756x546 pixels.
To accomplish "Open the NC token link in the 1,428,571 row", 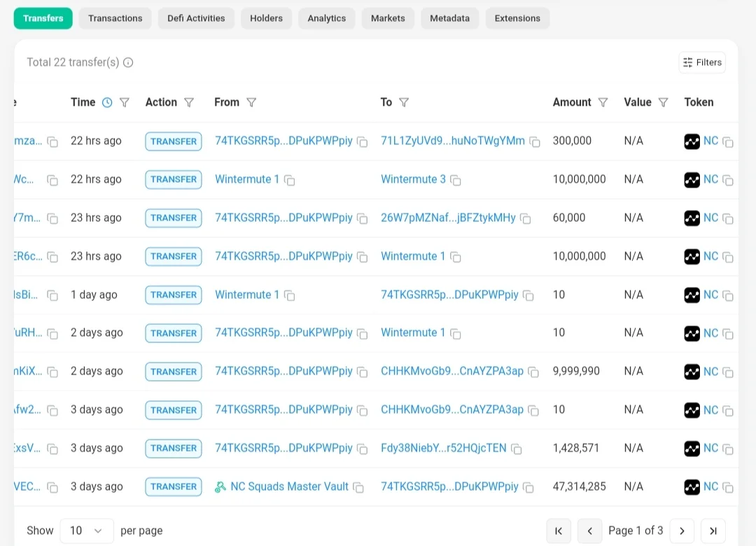I will (x=710, y=448).
